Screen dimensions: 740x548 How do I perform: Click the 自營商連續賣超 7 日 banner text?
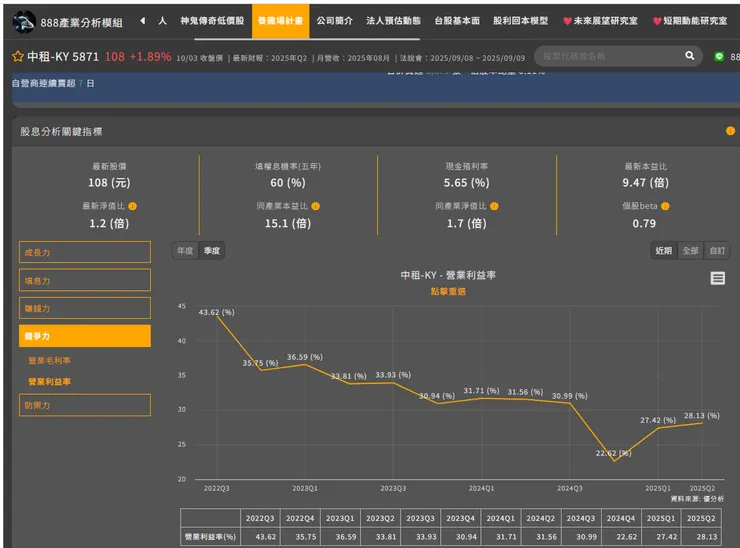click(x=53, y=84)
